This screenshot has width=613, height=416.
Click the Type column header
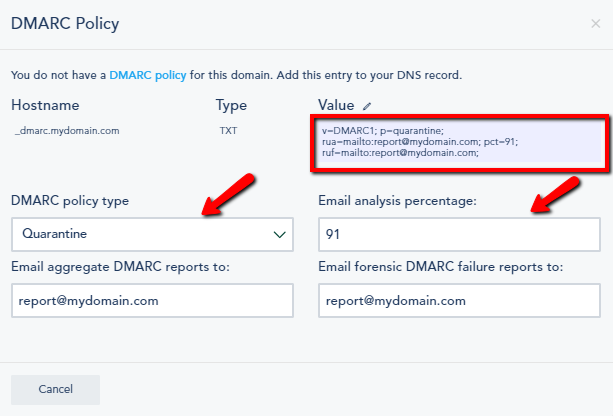[231, 105]
